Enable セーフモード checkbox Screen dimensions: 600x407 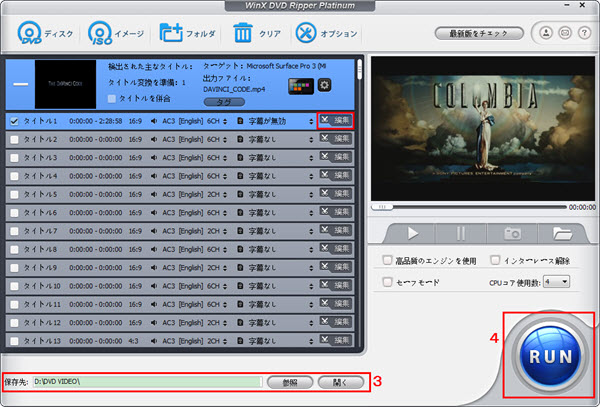tap(388, 282)
